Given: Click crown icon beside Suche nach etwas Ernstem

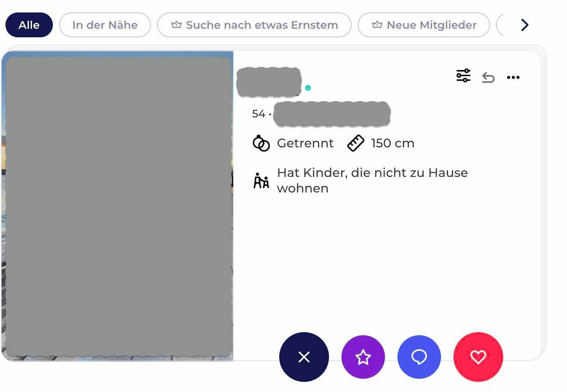Looking at the screenshot, I should [176, 25].
